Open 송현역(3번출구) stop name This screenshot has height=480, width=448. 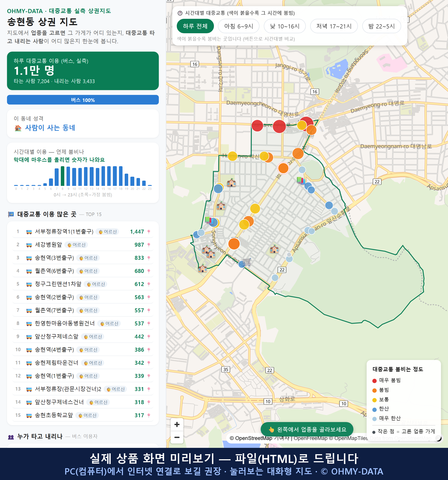coord(55,258)
